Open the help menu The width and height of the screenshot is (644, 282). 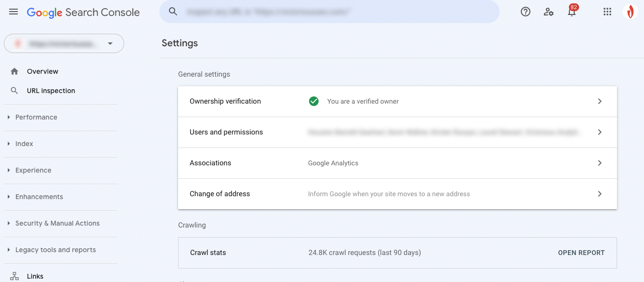[x=525, y=12]
